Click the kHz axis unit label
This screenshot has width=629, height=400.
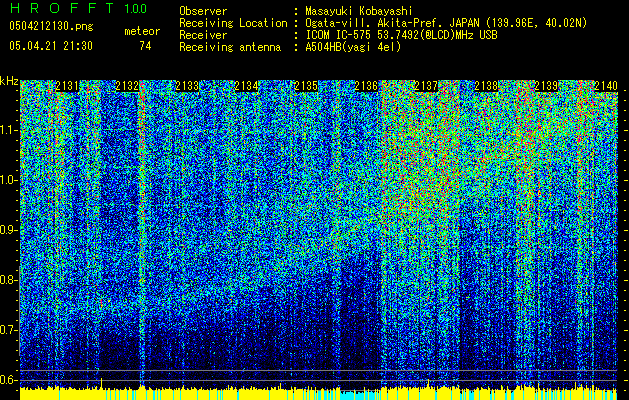point(9,81)
